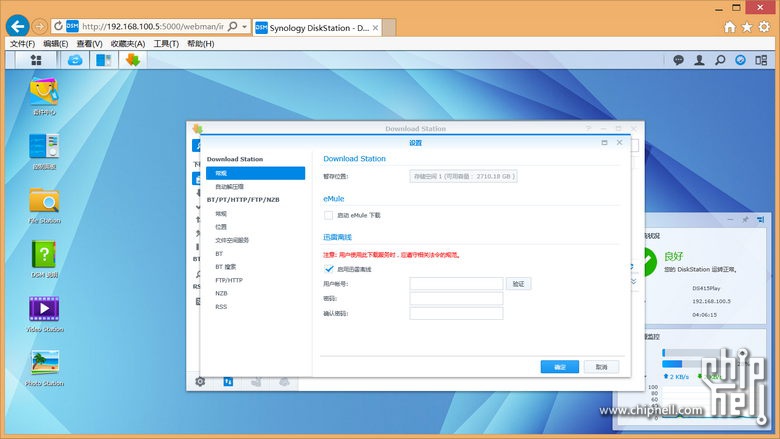Click the Cancel button beside OK
The height and width of the screenshot is (439, 780).
(x=601, y=367)
